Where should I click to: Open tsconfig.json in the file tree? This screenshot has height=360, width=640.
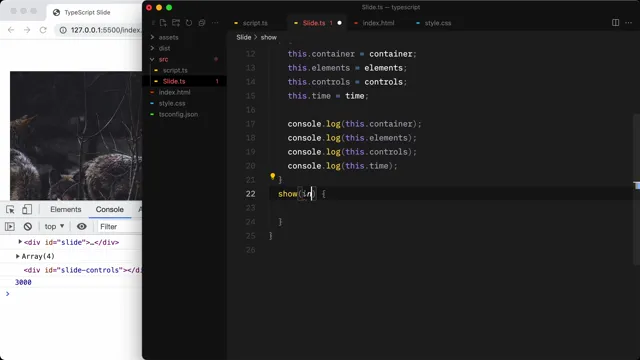coord(178,114)
